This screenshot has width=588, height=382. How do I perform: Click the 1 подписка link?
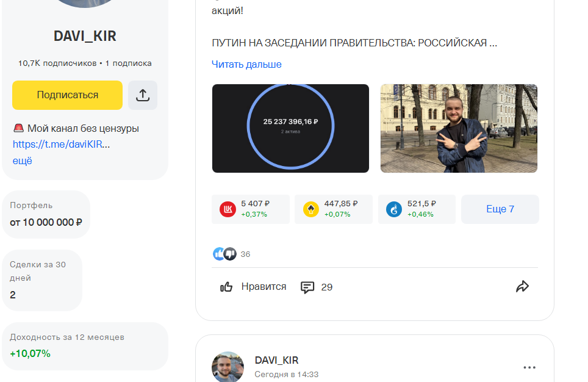tap(128, 63)
